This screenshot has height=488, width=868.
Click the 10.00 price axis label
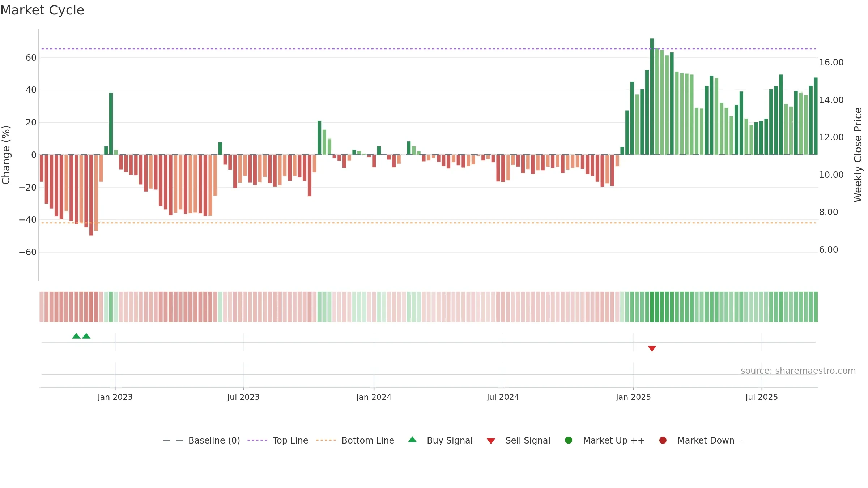[831, 175]
